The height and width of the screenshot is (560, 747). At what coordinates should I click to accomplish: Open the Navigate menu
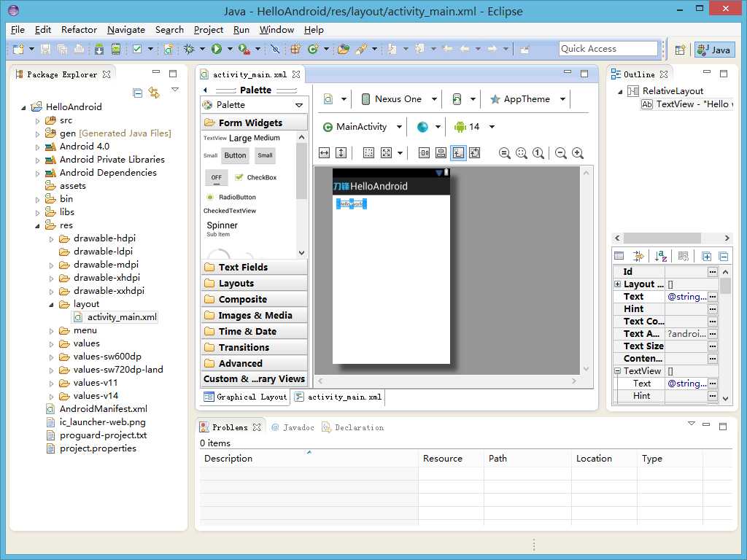click(125, 29)
